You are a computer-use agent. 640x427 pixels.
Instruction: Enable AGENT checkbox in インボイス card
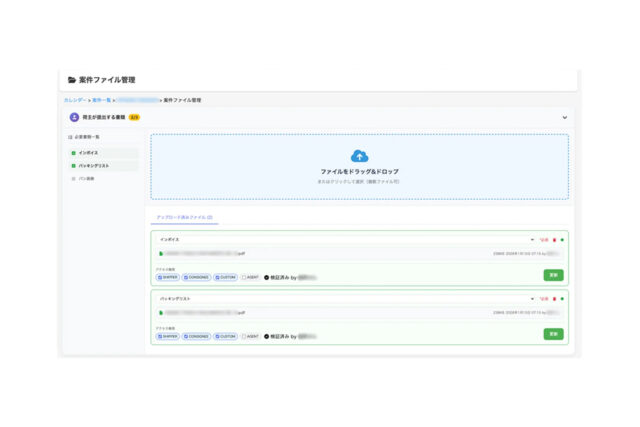coord(244,278)
